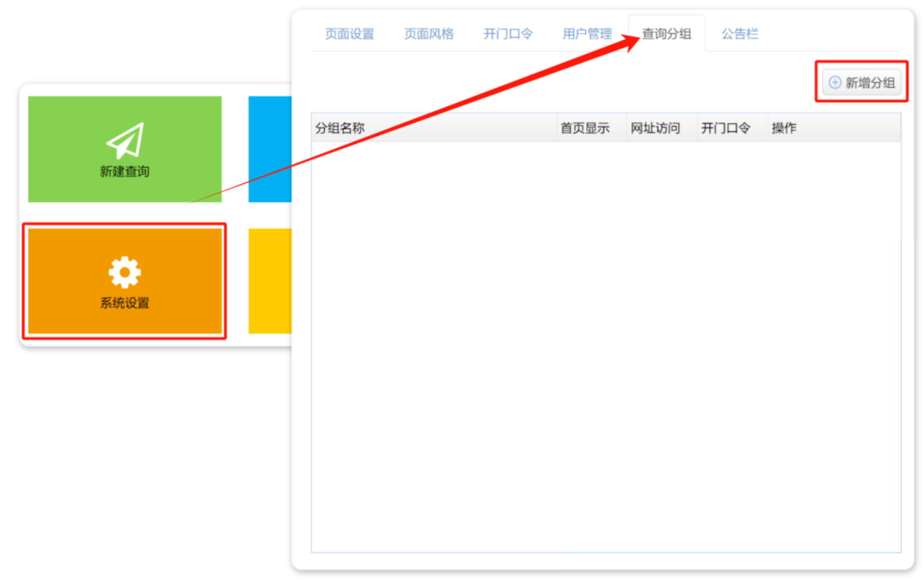Click the yellow tile beside 系统设置

(x=270, y=281)
